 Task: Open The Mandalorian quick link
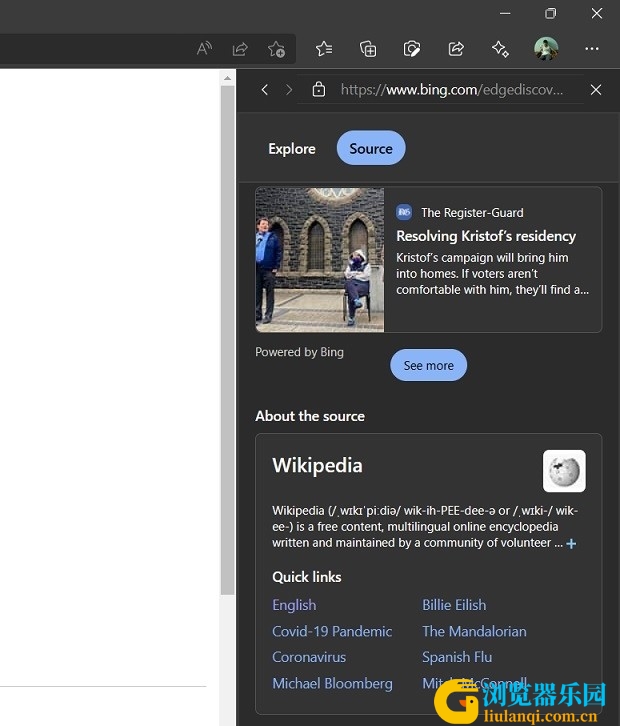pos(474,632)
